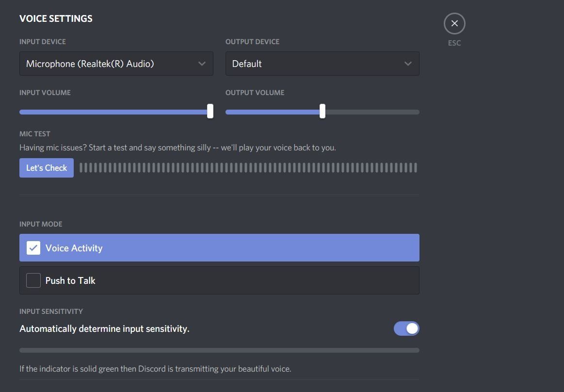
Task: Click the Voice Settings heading
Action: [56, 18]
